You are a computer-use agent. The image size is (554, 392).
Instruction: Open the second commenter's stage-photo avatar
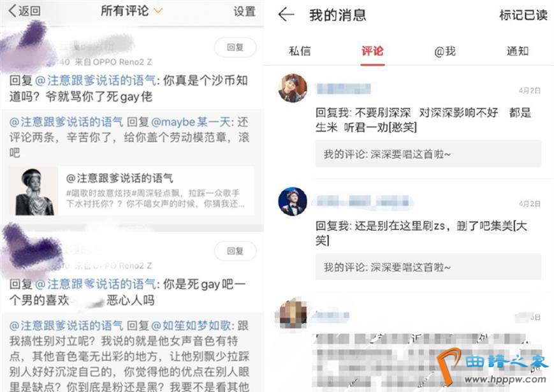(293, 201)
